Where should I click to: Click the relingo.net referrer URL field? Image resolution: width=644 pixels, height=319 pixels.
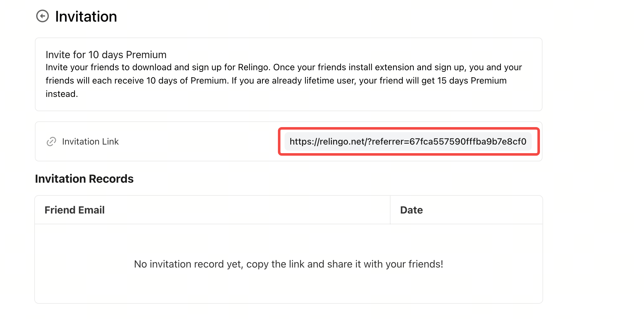pyautogui.click(x=408, y=141)
